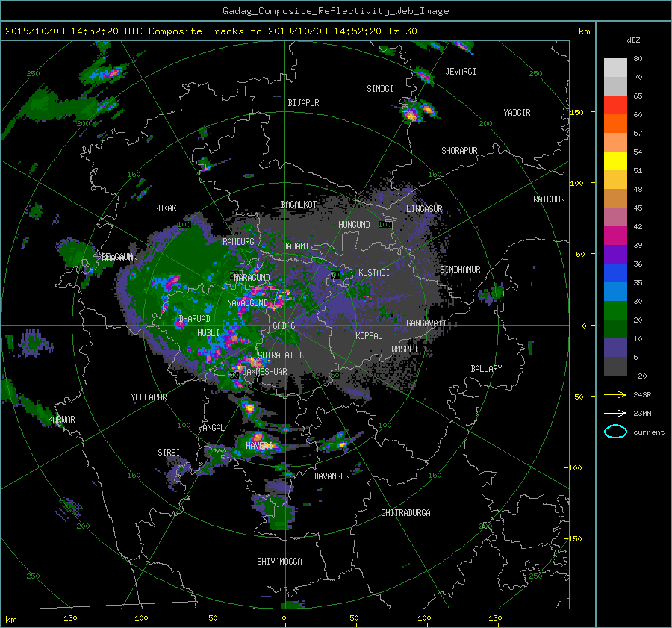Click the timestamp header text line

[x=211, y=31]
